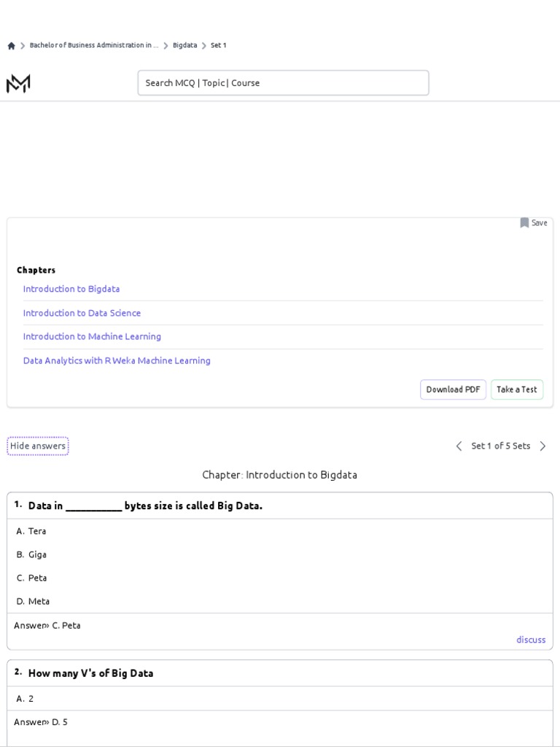
Task: Click the site logo icon
Action: coord(18,83)
